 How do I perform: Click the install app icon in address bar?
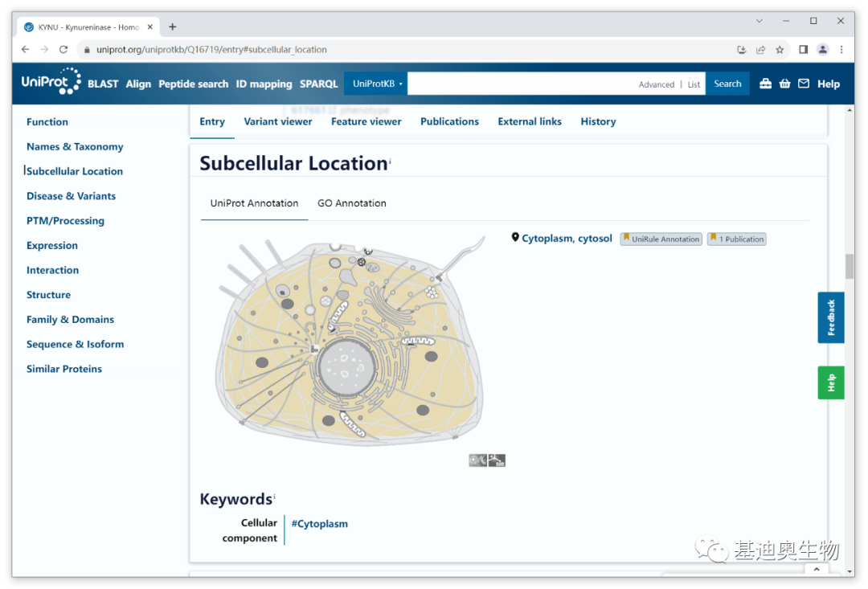741,50
